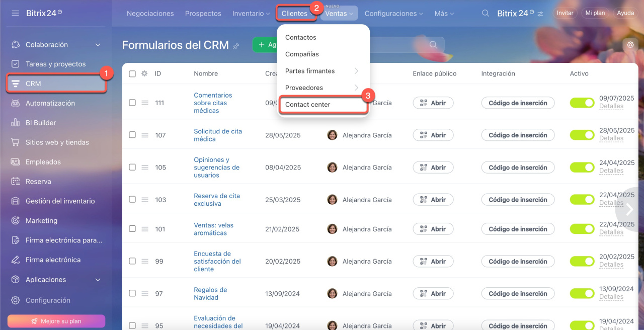This screenshot has width=644, height=330.
Task: Open the Inventario dropdown menu
Action: click(x=251, y=14)
